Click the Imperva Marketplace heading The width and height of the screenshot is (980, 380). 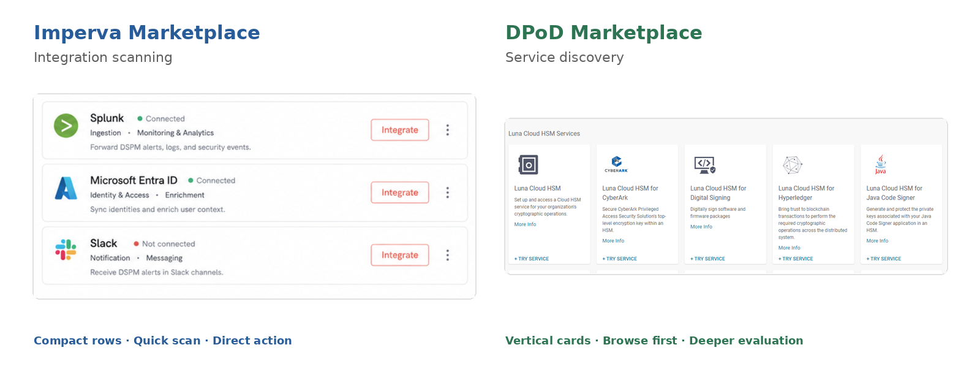tap(147, 32)
